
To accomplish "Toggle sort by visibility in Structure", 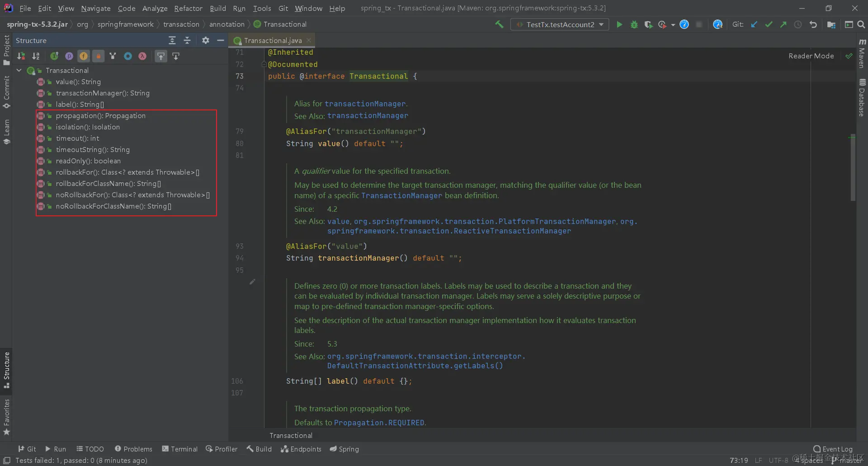I will click(21, 56).
